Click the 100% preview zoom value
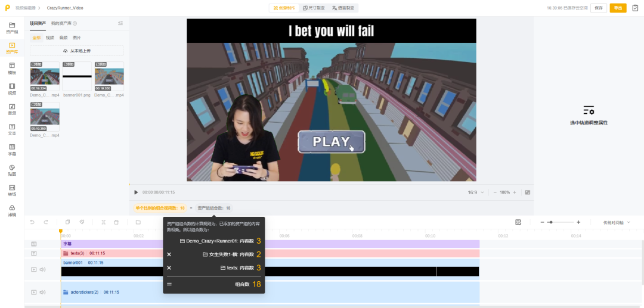Viewport: 644px width, 308px height. tap(505, 192)
